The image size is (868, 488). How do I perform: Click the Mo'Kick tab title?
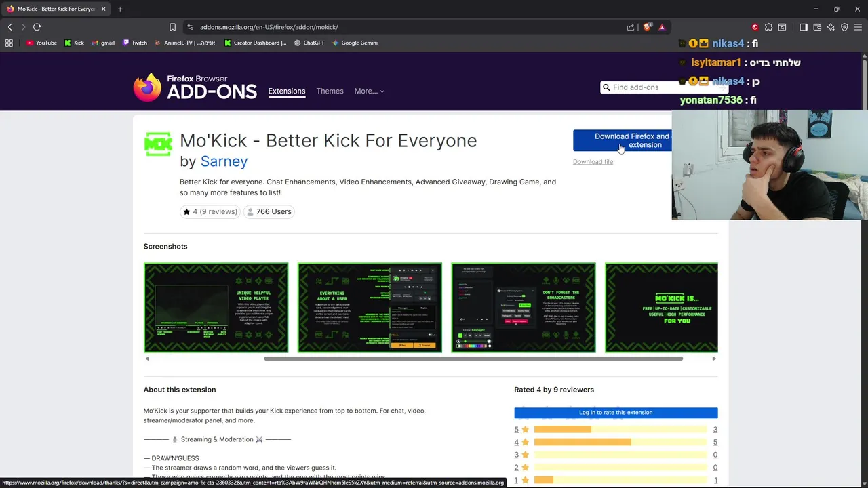click(x=56, y=9)
